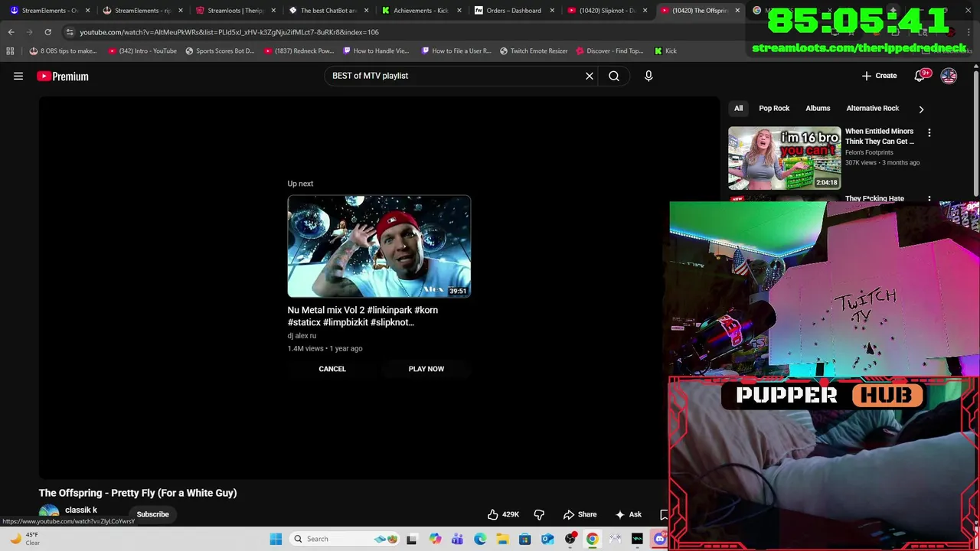
Task: Click Play Now for Nu Metal mix
Action: point(426,369)
